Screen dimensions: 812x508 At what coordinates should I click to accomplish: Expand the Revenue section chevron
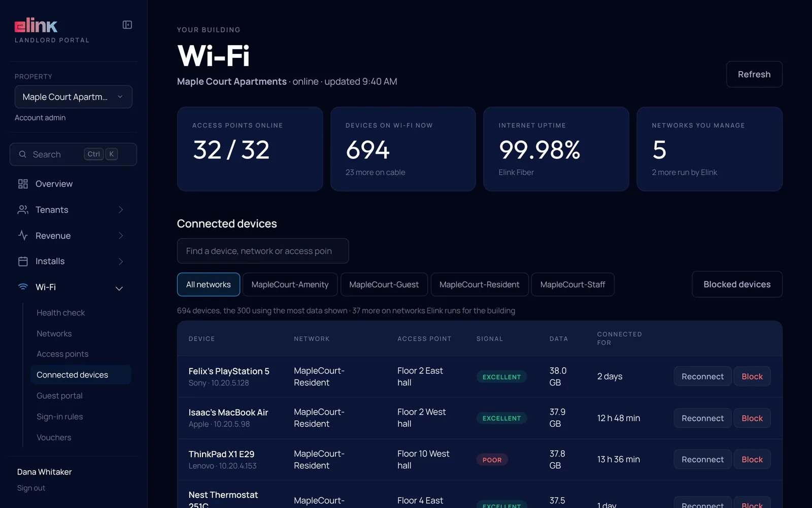click(x=121, y=236)
